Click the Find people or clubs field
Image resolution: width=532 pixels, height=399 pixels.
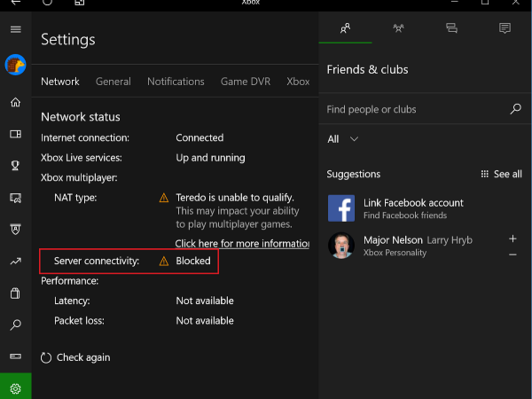(x=417, y=110)
